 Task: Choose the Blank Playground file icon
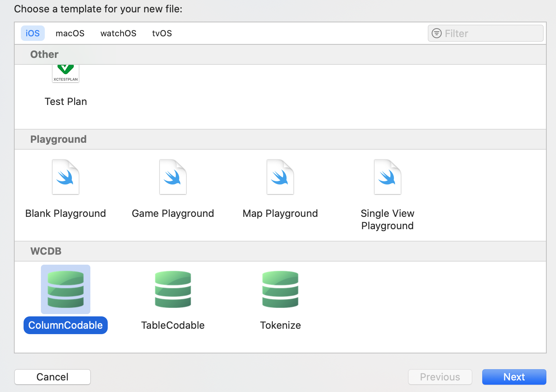(66, 177)
